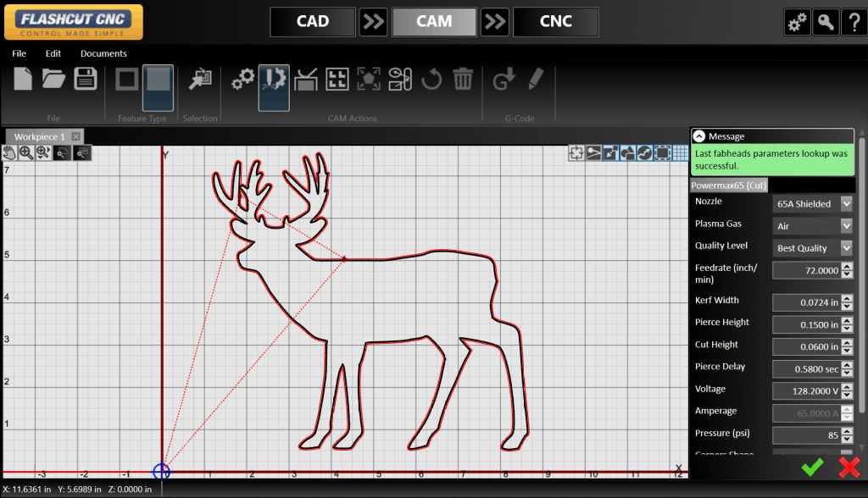
Task: Confirm settings with the green checkmark
Action: [x=811, y=467]
